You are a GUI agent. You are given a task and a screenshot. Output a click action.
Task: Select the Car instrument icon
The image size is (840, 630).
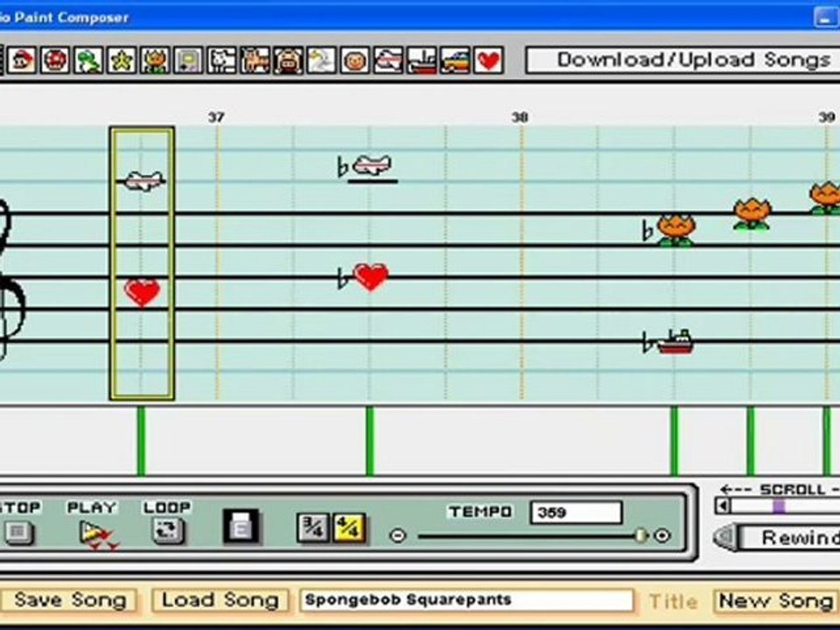pos(454,60)
